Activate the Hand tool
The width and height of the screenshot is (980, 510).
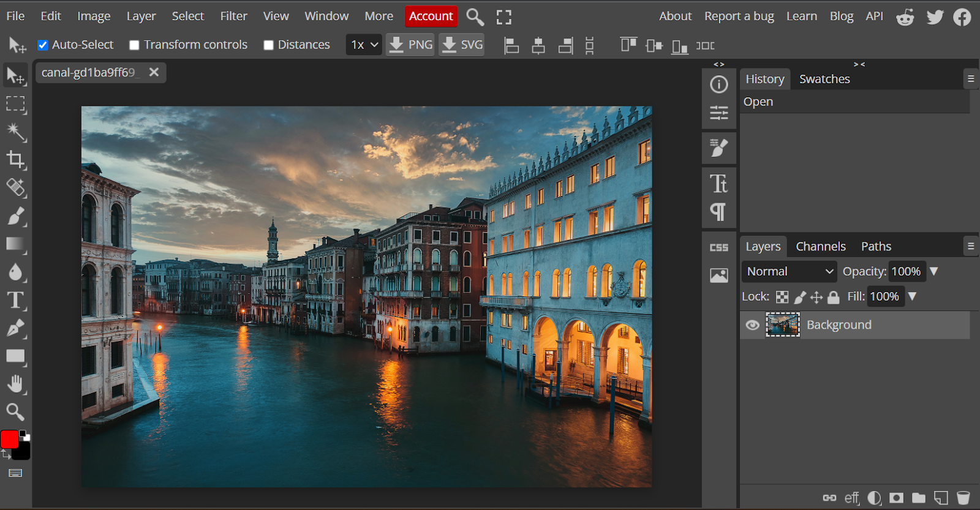point(15,384)
